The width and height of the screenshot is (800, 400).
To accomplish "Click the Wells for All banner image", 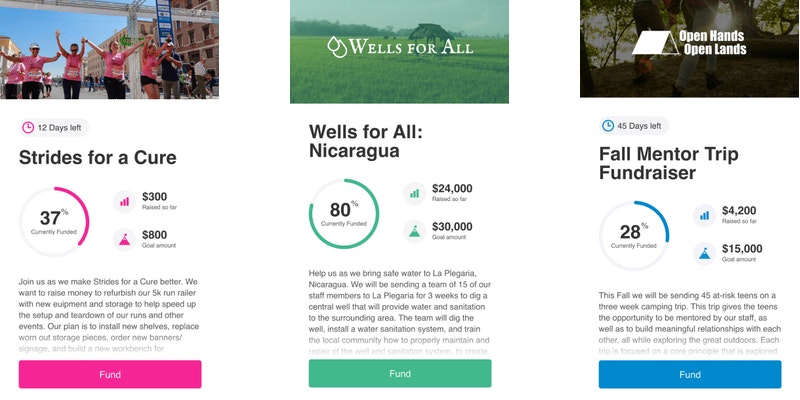I will [x=399, y=51].
